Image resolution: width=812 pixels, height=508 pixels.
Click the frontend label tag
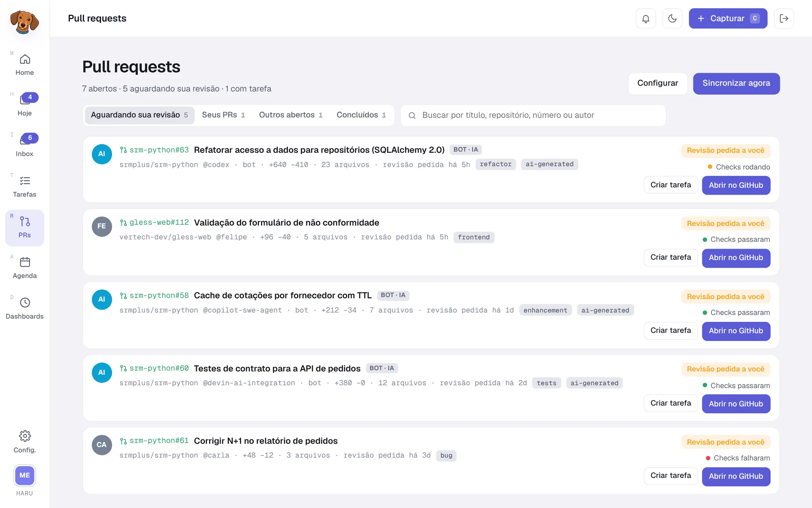[x=474, y=237]
